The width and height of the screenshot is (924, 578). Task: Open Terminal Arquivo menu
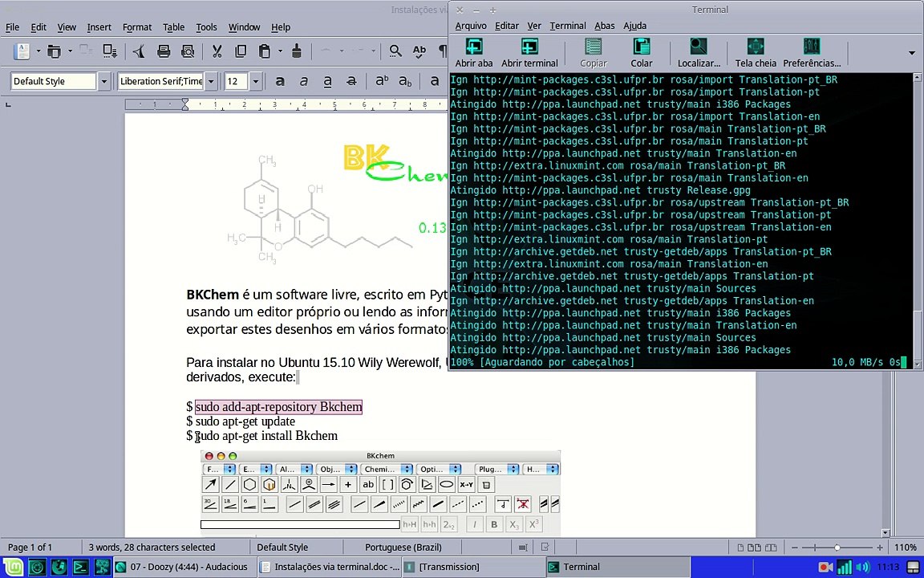(x=471, y=26)
